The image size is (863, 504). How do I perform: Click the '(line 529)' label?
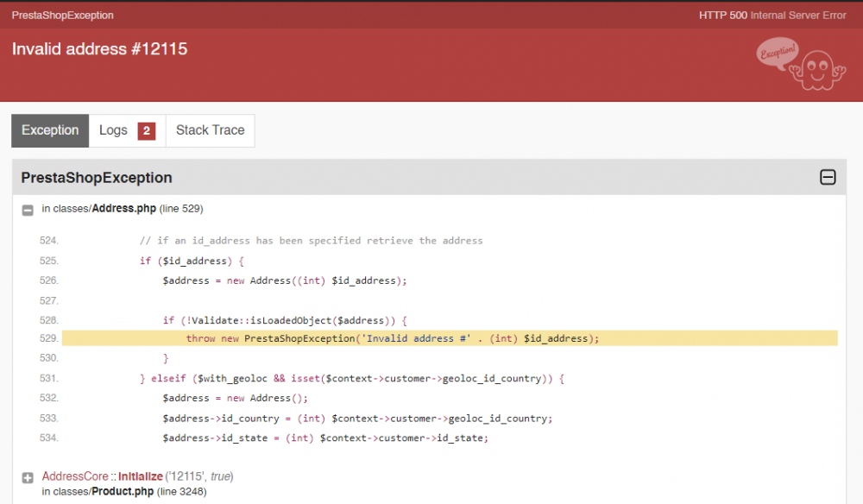coord(181,209)
